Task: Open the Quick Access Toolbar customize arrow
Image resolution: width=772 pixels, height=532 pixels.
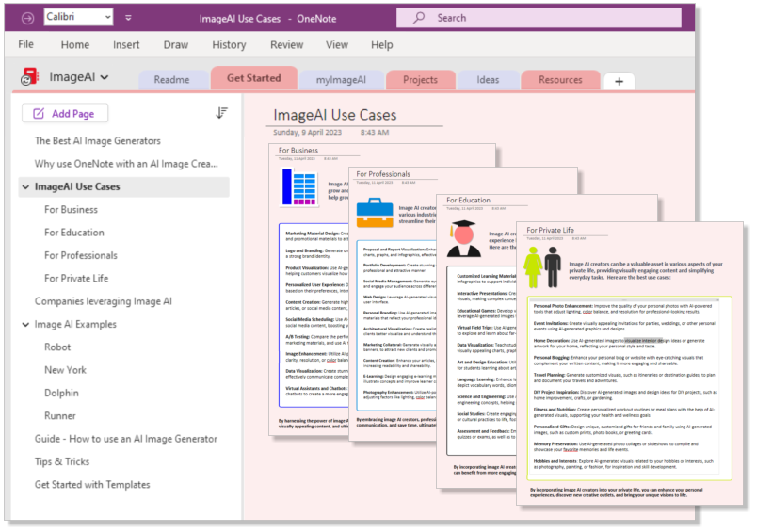Action: pyautogui.click(x=128, y=18)
